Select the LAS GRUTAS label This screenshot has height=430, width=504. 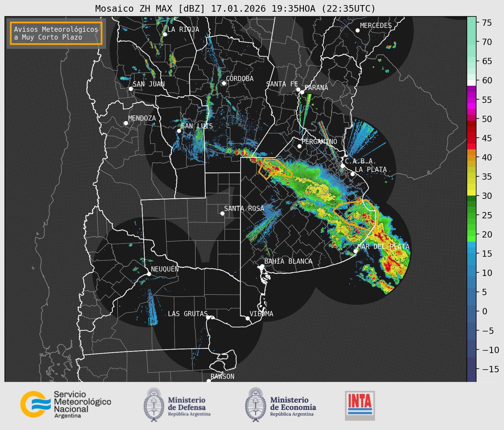188,314
